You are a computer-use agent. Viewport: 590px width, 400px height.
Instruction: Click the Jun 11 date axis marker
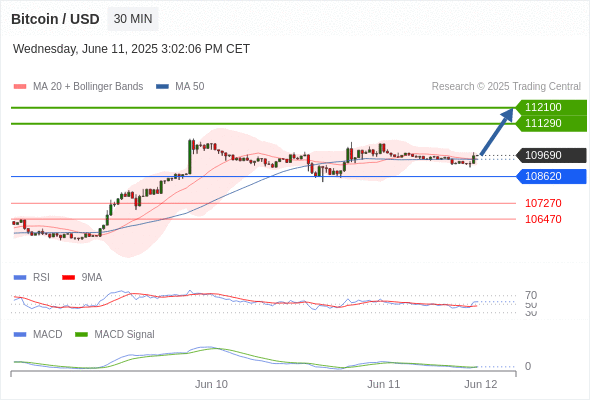point(383,384)
